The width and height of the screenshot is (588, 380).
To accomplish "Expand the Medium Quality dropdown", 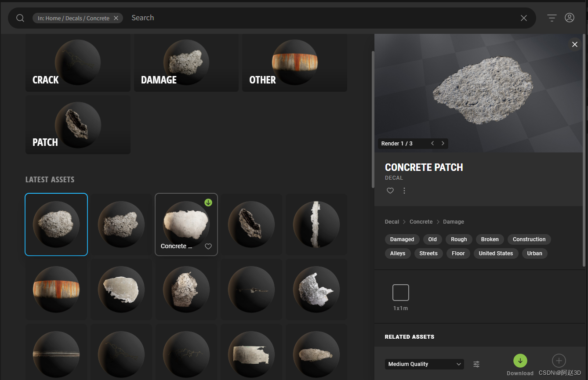I will pyautogui.click(x=424, y=364).
